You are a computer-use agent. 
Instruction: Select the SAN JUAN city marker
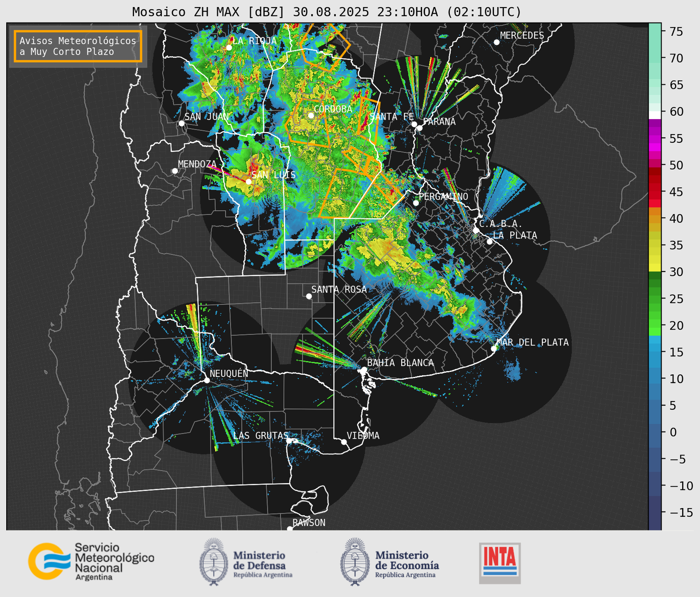[181, 123]
